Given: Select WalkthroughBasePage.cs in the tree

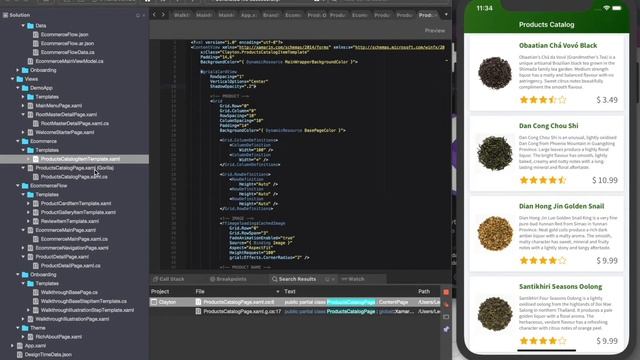Looking at the screenshot, I should (69, 292).
